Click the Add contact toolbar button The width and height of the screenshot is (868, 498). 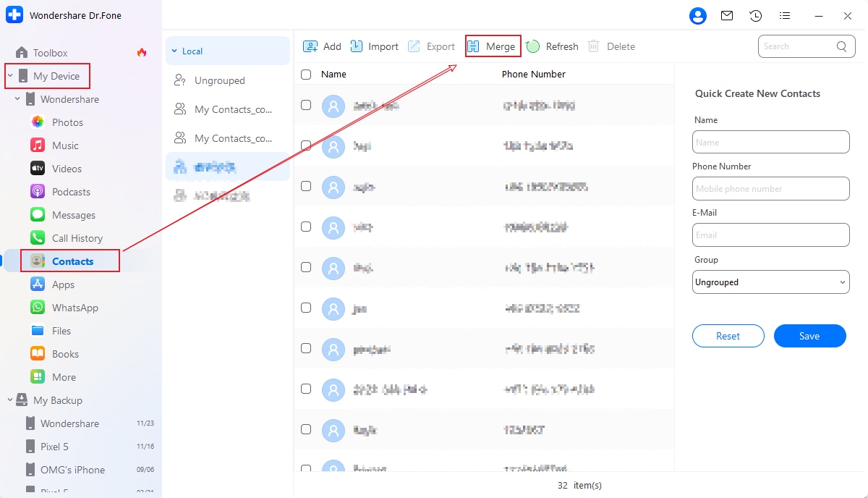point(322,46)
